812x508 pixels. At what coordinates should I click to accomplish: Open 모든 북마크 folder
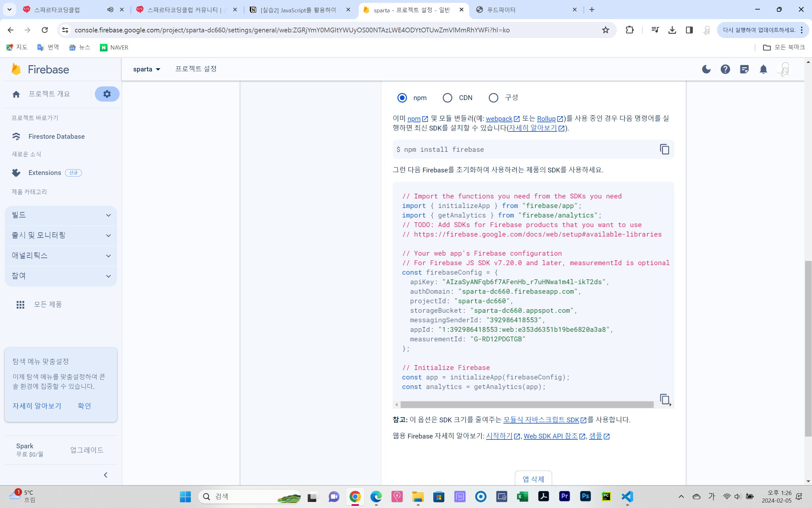(783, 47)
